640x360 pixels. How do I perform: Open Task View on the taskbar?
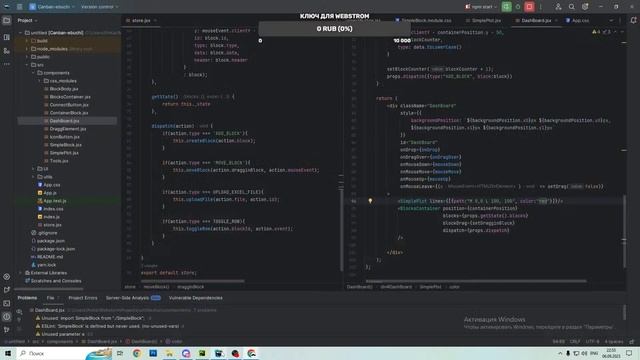tap(120, 353)
